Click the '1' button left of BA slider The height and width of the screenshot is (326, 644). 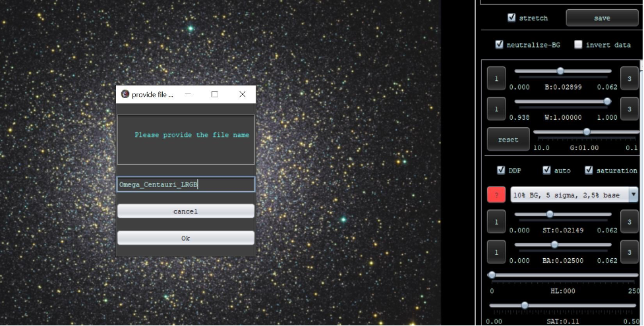point(496,252)
